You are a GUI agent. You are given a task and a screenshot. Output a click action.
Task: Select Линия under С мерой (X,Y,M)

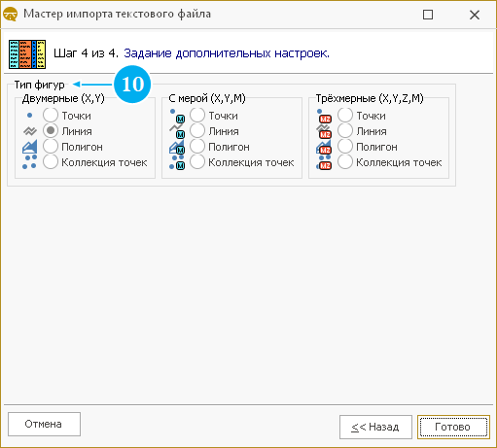(214, 131)
